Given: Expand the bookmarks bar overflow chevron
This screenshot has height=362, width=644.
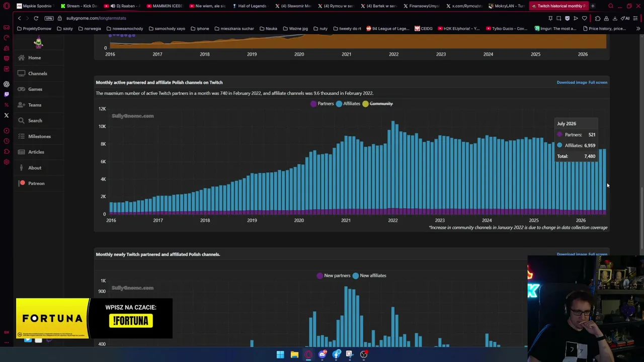Looking at the screenshot, I should pos(638,29).
